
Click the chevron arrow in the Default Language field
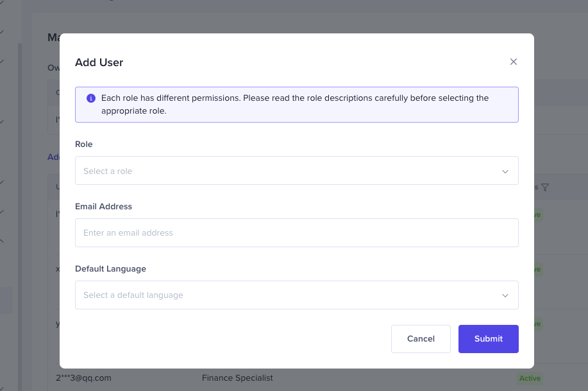point(505,295)
